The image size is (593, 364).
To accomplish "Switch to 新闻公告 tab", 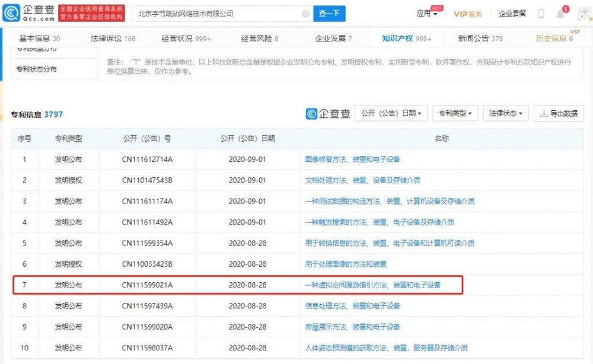I will click(x=480, y=38).
